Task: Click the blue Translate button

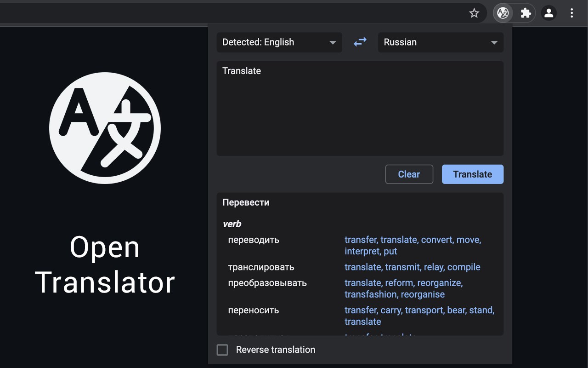Action: click(x=473, y=174)
